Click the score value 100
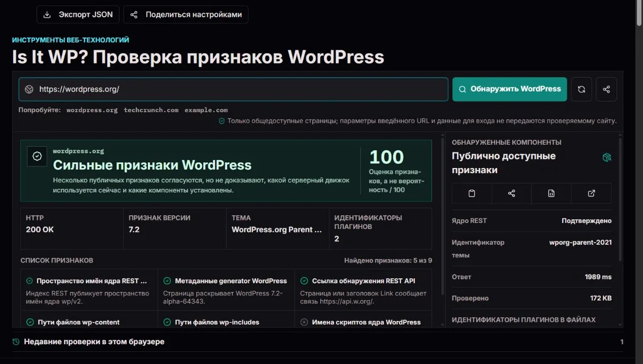The width and height of the screenshot is (643, 364). pyautogui.click(x=386, y=157)
